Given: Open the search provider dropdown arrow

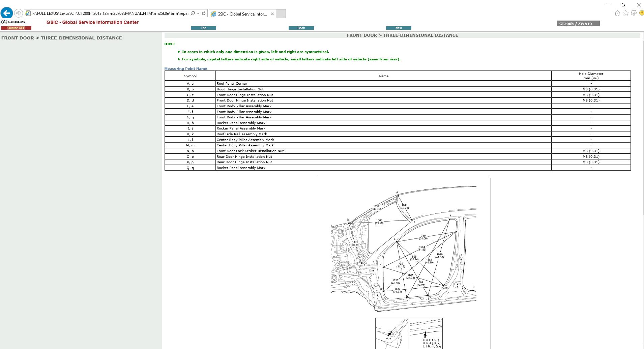Looking at the screenshot, I should (198, 13).
